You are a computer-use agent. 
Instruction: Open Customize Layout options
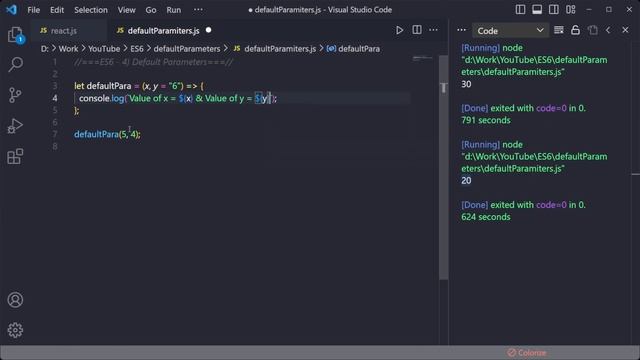(x=571, y=9)
